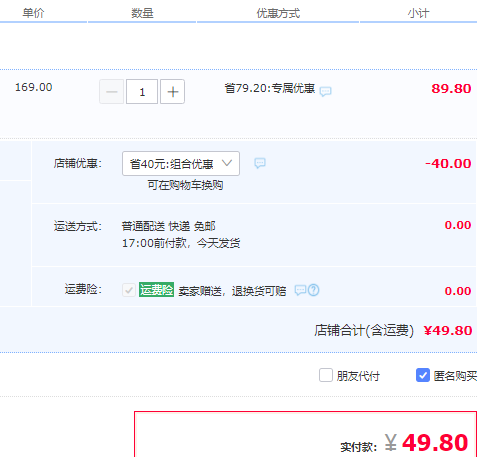Click the question mark help icon for 运费险
495x457 pixels.
[x=314, y=290]
